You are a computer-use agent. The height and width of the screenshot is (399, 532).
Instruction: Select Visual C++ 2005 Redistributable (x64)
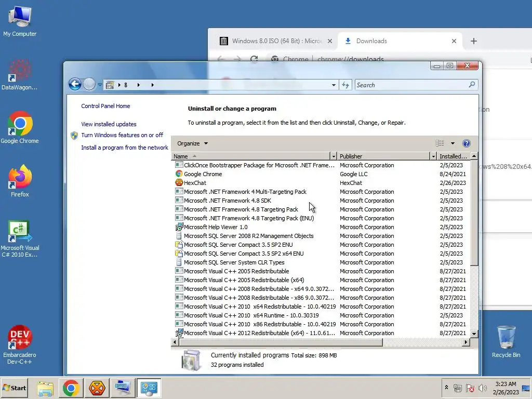321,280
